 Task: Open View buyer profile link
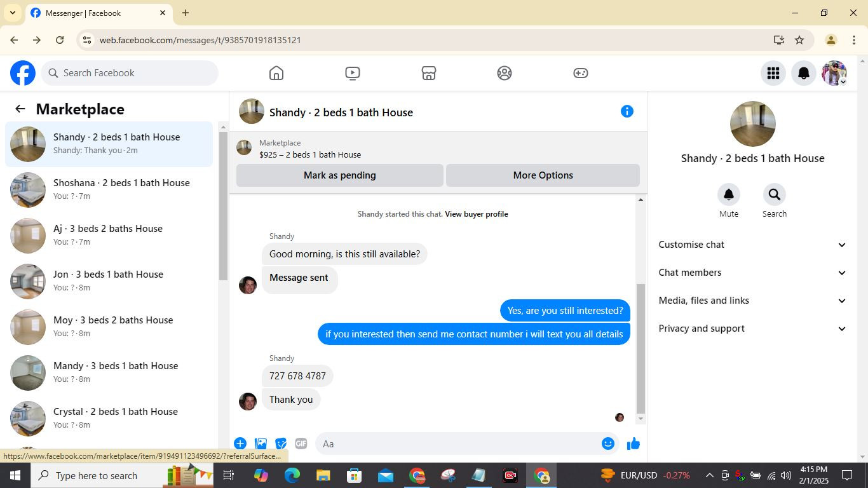[x=476, y=214]
